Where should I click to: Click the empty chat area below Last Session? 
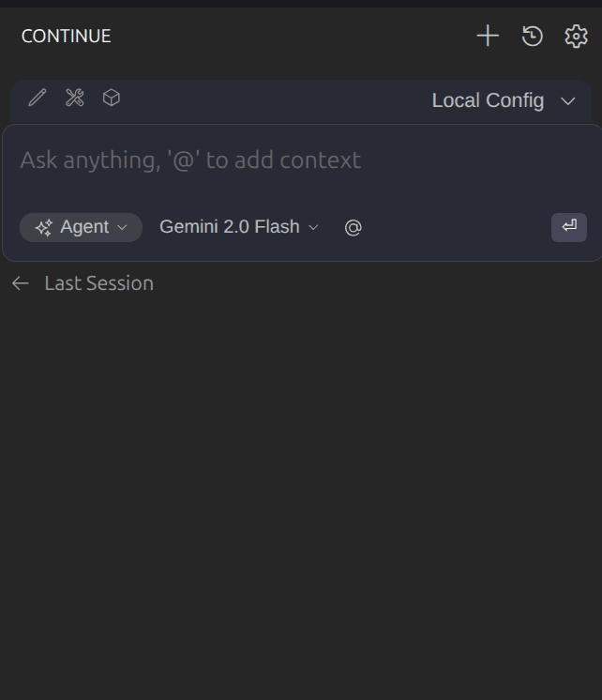300,488
